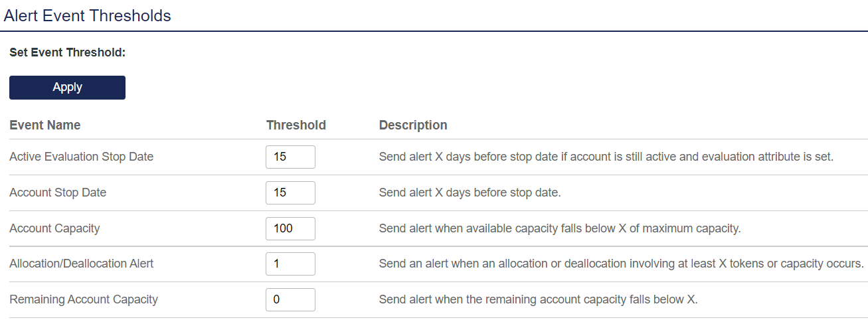Click the Event Name column header
The image size is (868, 320).
(45, 125)
